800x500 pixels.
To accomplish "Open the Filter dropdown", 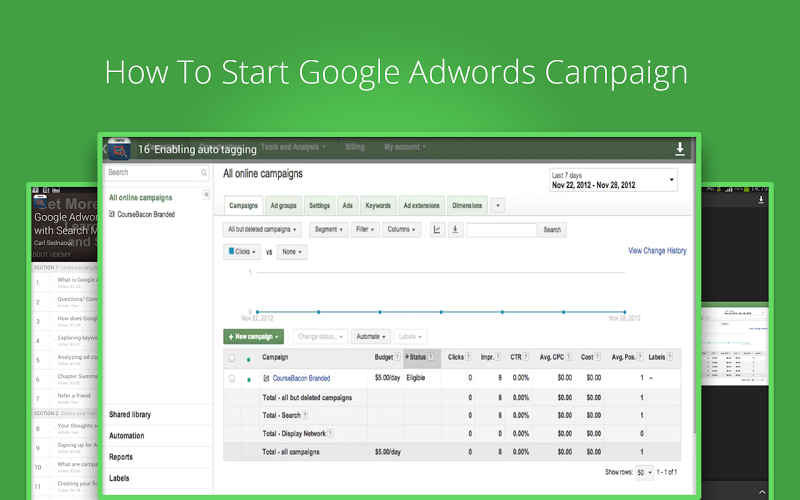I will click(365, 230).
